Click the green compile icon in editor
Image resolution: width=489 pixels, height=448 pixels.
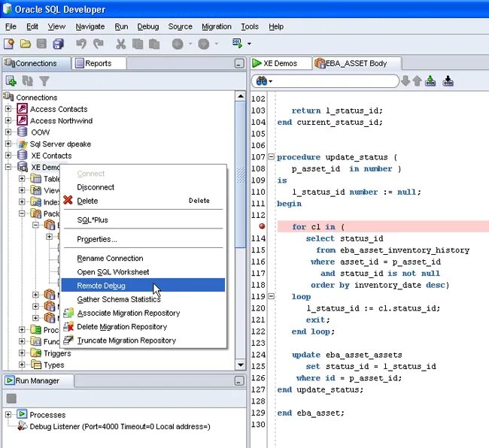[430, 80]
